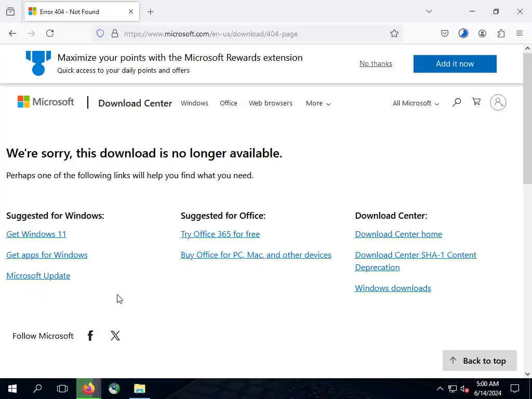Viewport: 532px width, 399px height.
Task: Click the Firefox back arrow button
Action: (x=12, y=33)
